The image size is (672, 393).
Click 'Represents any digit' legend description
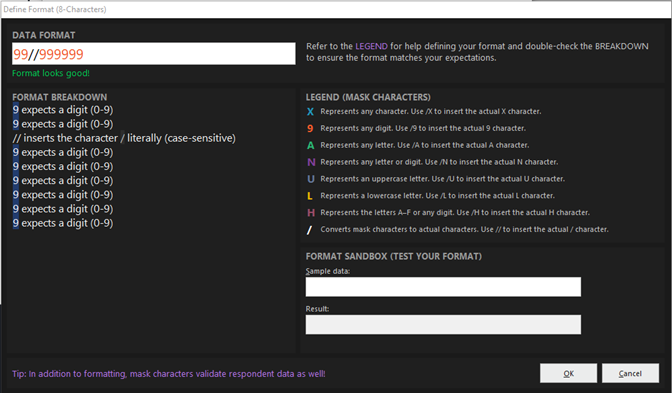[x=423, y=128]
